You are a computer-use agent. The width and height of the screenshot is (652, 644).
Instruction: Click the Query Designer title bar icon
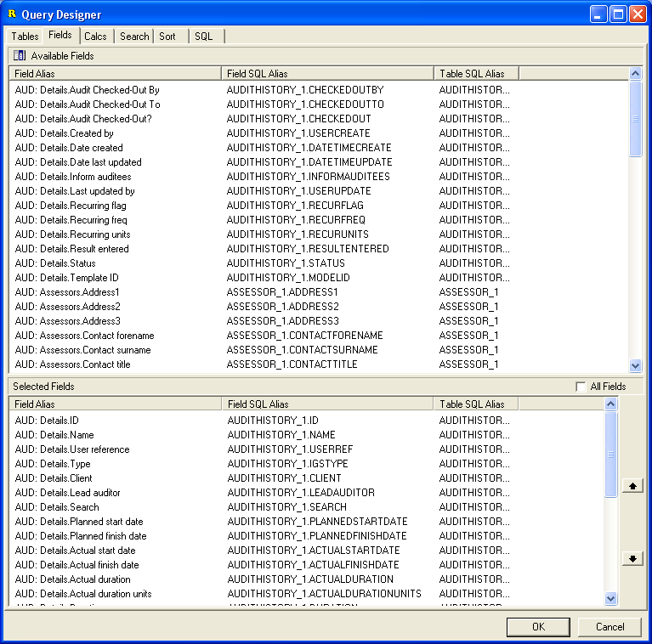coord(12,14)
